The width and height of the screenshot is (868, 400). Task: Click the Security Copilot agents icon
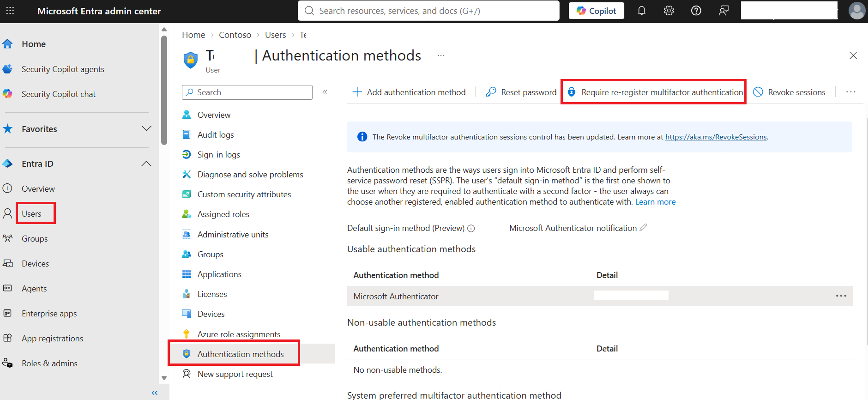coord(7,69)
